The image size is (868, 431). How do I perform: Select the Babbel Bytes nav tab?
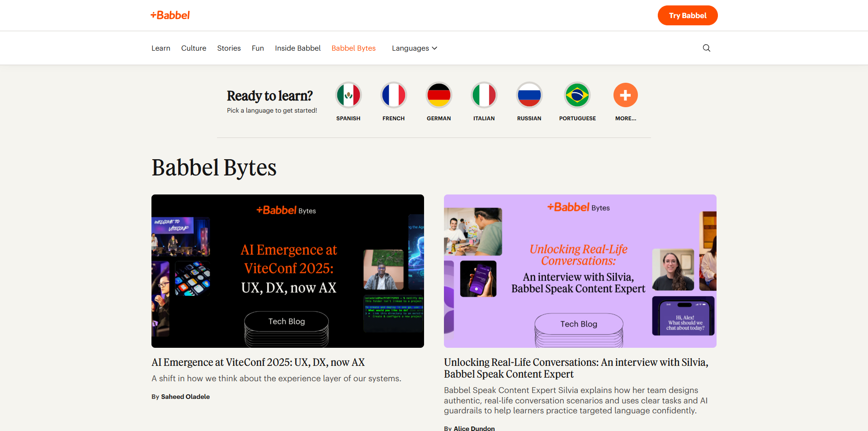coord(354,48)
